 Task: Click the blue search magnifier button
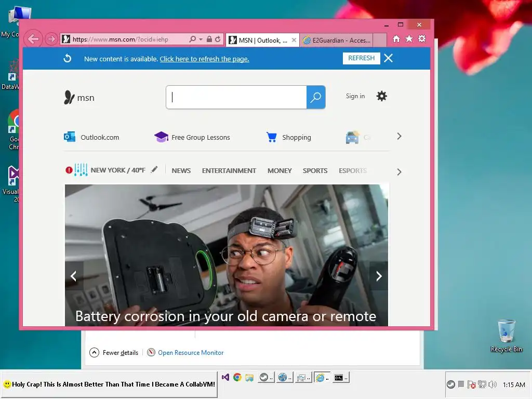point(316,97)
